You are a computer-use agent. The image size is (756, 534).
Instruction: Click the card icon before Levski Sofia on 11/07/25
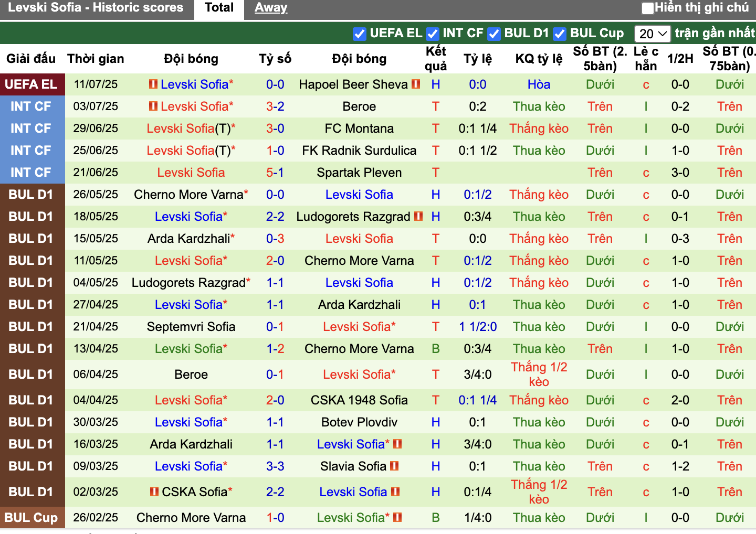(153, 84)
